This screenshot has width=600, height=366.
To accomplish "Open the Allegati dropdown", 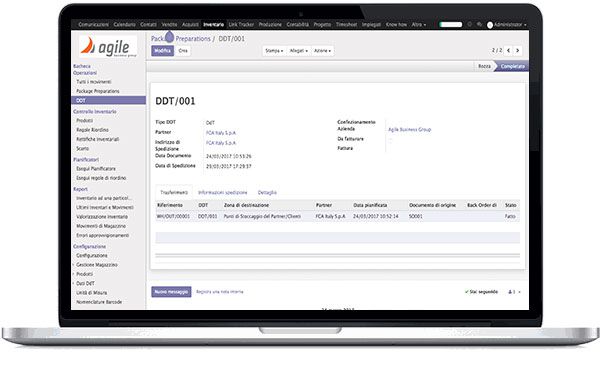I will pos(298,51).
